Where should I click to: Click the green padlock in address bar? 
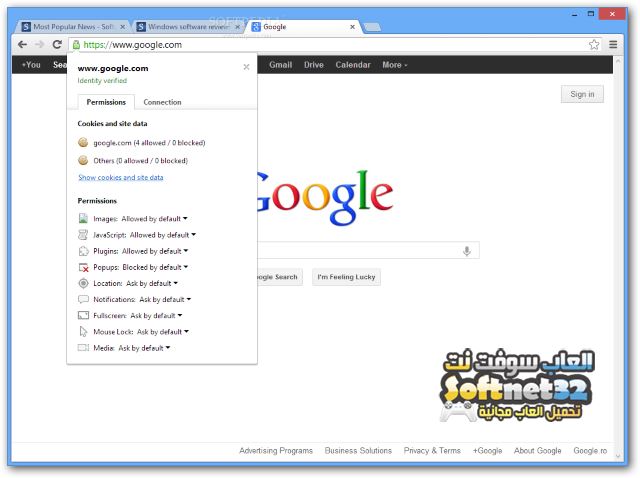pyautogui.click(x=76, y=44)
